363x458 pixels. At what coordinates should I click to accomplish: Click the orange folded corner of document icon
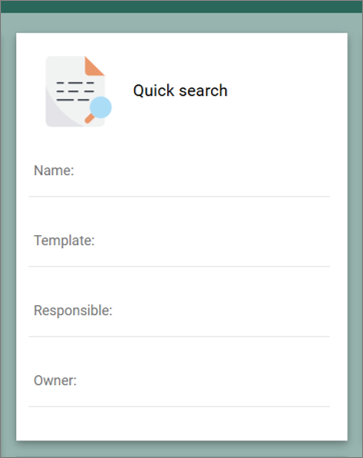click(x=94, y=66)
